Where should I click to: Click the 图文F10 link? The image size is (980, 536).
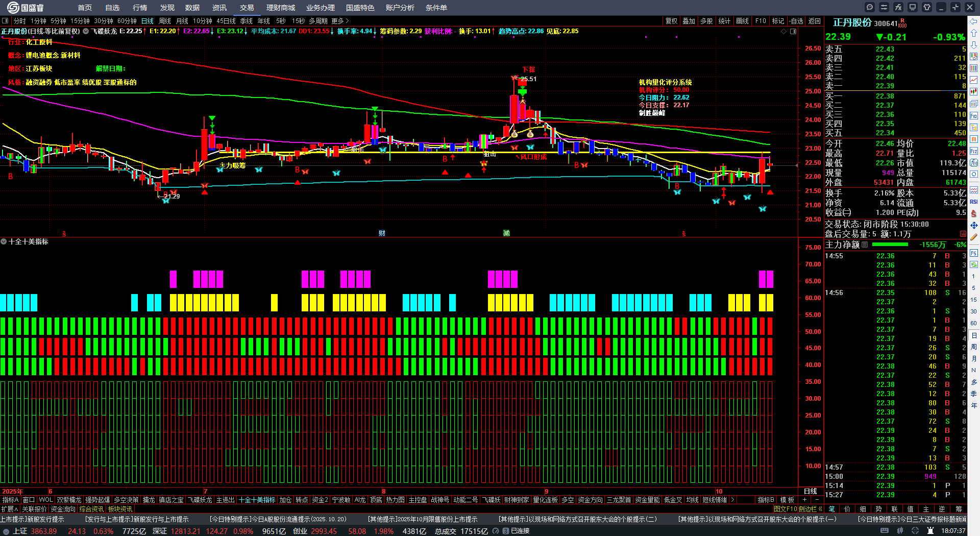click(785, 509)
